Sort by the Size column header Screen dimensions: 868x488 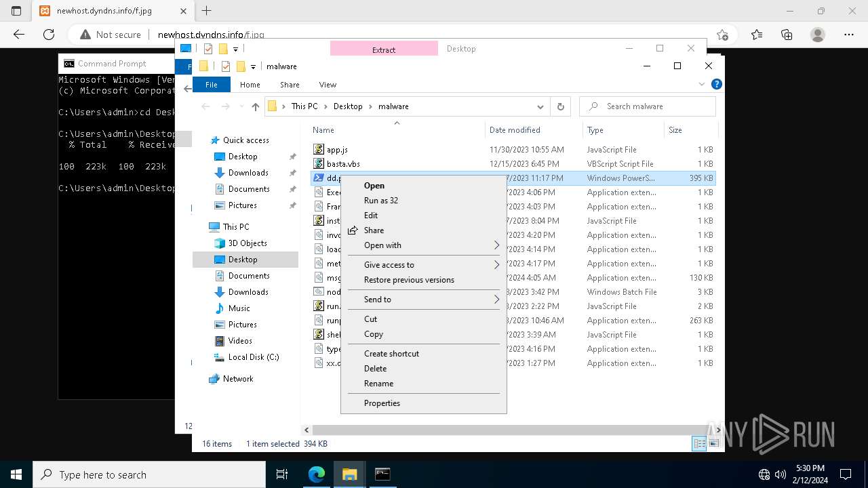(x=690, y=130)
